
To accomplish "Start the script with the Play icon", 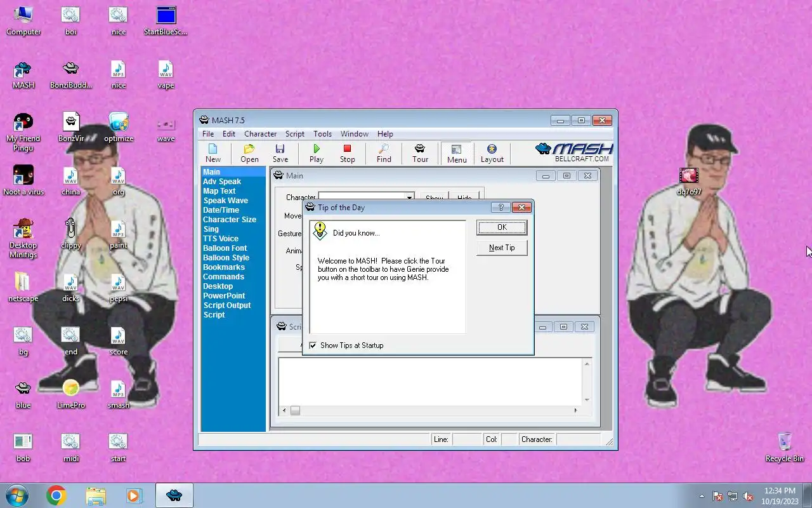I will 316,153.
